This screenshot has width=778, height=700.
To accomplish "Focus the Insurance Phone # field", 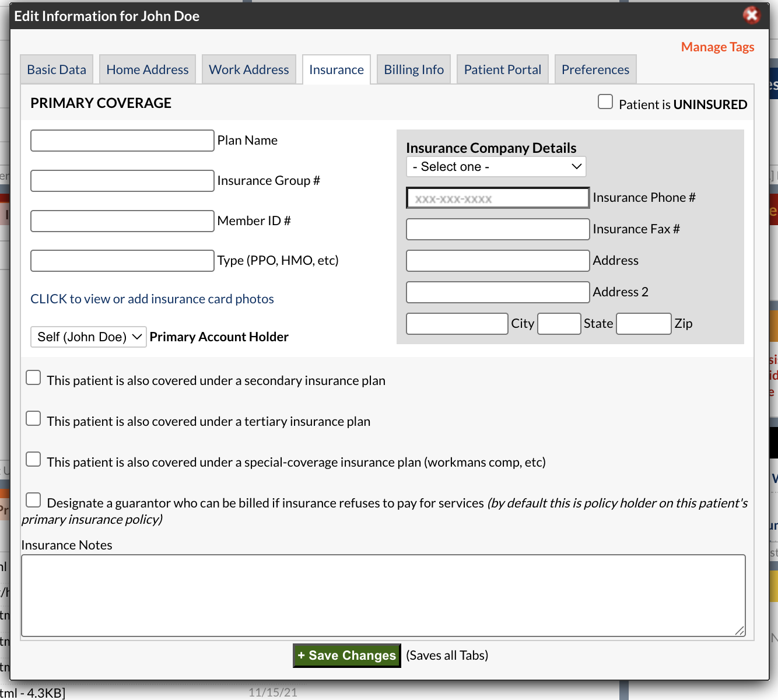I will point(498,198).
